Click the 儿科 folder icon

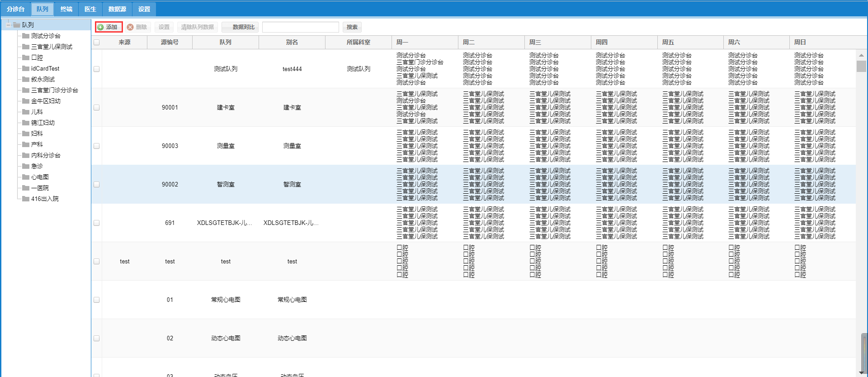(x=26, y=112)
